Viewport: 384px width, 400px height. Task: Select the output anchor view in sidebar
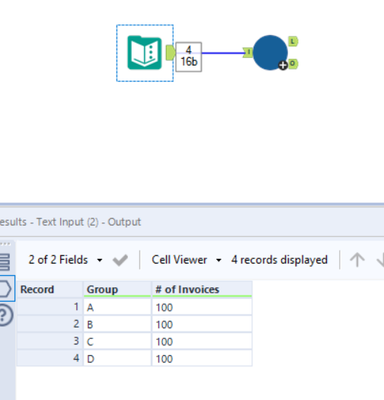[x=7, y=289]
